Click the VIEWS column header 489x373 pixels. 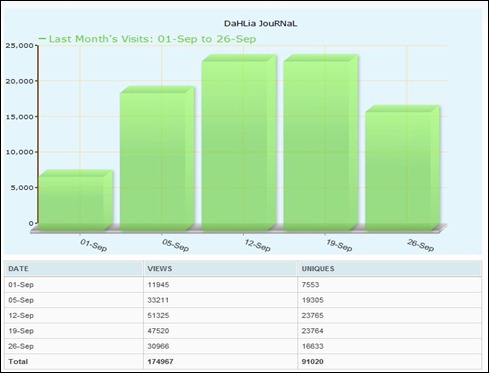(x=160, y=269)
